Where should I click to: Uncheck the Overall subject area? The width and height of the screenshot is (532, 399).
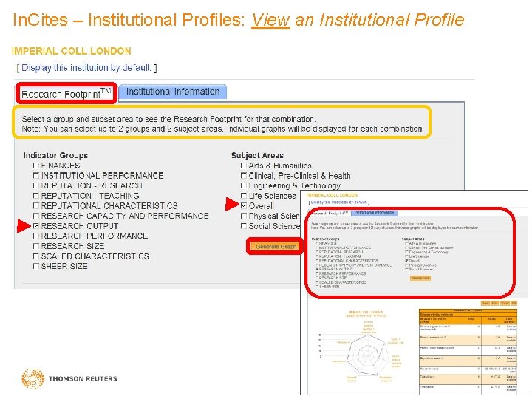click(244, 205)
